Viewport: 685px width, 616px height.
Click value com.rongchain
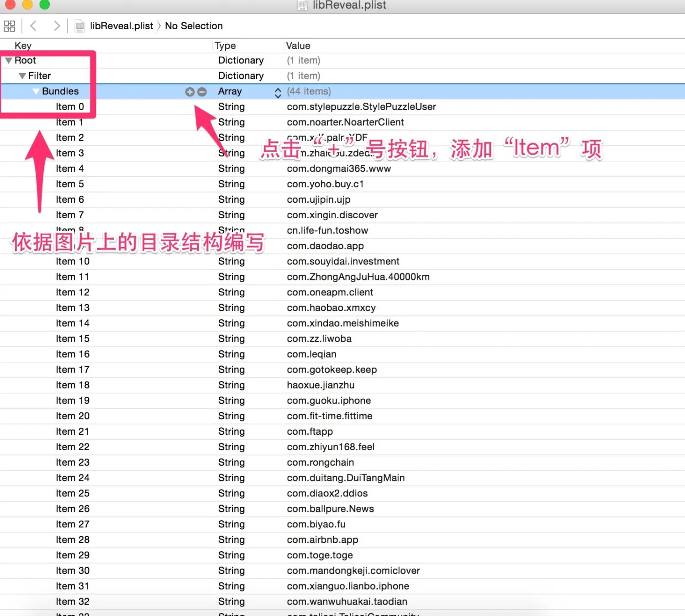[x=320, y=463]
